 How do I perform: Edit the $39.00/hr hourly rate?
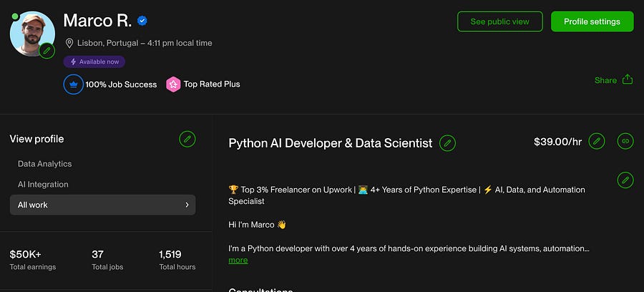click(597, 141)
